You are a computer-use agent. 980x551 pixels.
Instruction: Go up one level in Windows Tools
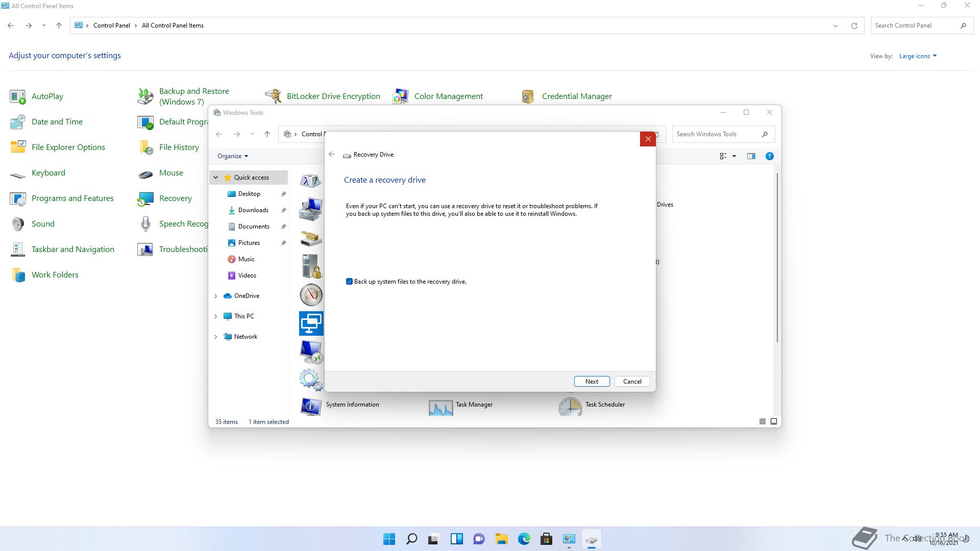tap(267, 134)
